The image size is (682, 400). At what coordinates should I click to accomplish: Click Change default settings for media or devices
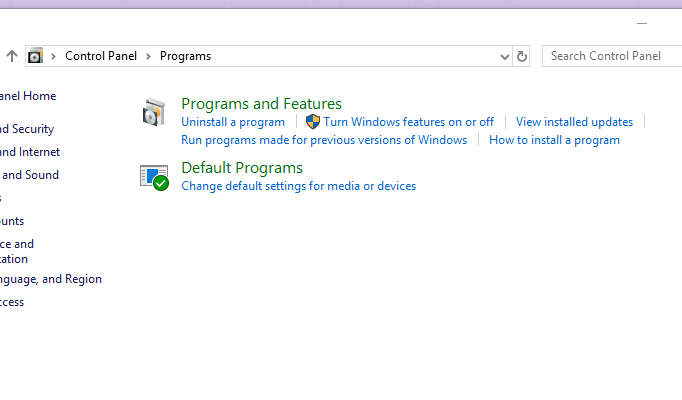[298, 186]
